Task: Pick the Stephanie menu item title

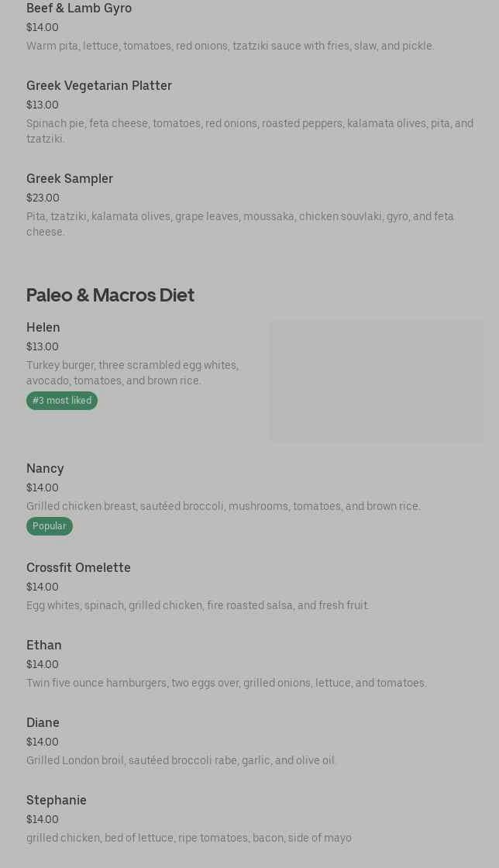Action: [57, 800]
